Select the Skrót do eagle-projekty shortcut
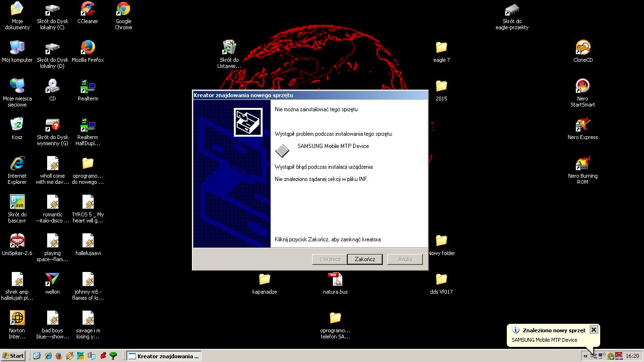 [x=512, y=16]
